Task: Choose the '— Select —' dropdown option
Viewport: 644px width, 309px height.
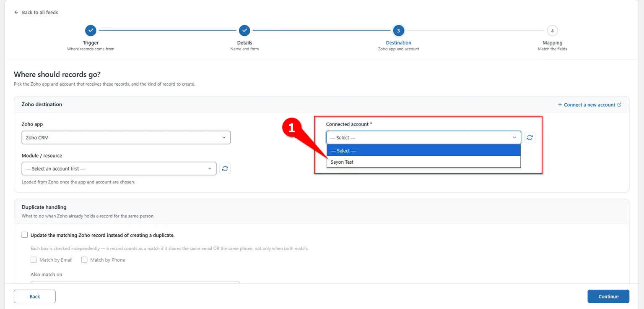Action: pyautogui.click(x=423, y=151)
